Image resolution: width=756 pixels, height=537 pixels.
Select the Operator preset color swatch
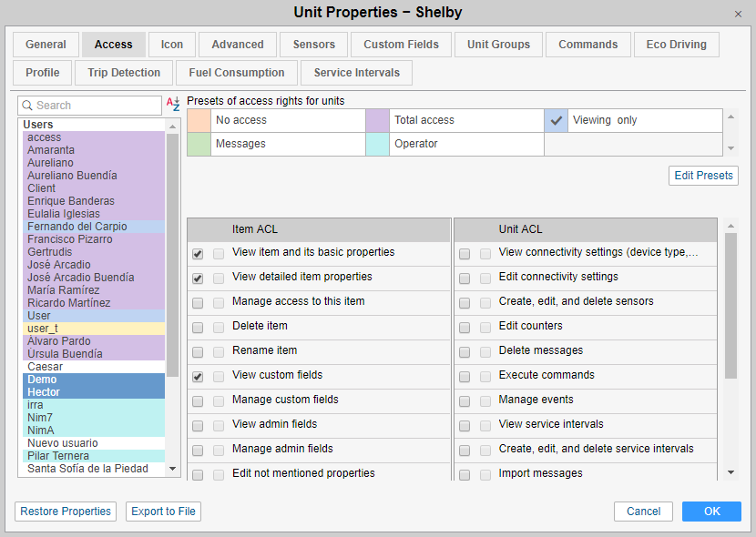coord(378,144)
